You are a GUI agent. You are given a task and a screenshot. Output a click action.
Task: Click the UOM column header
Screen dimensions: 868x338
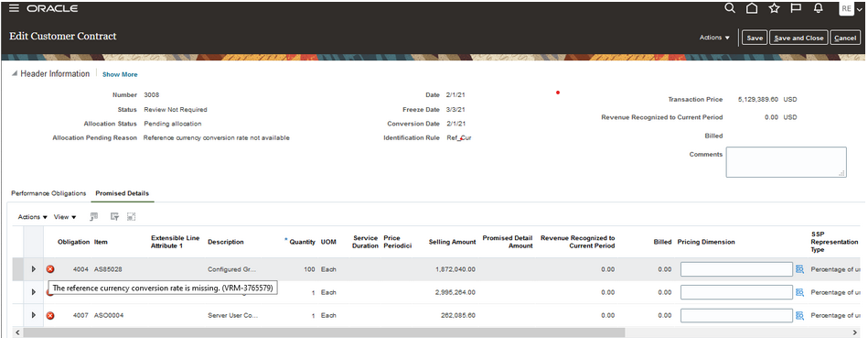tap(328, 242)
